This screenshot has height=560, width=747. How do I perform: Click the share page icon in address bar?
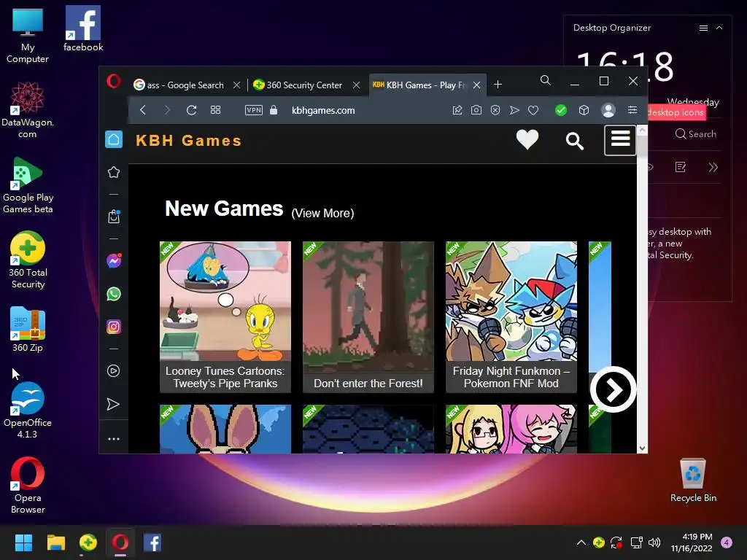[x=457, y=111]
